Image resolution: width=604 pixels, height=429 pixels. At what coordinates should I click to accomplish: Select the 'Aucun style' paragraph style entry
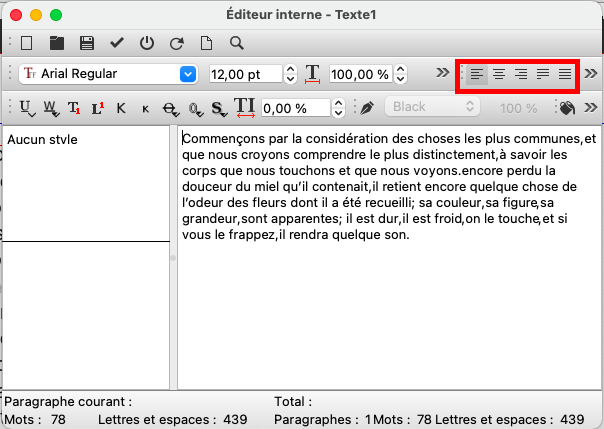(42, 139)
